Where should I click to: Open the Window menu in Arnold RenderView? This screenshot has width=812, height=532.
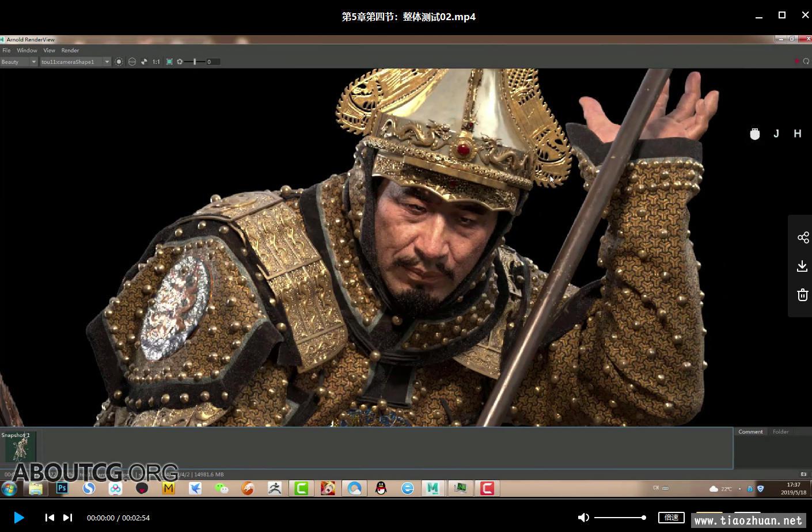coord(27,50)
